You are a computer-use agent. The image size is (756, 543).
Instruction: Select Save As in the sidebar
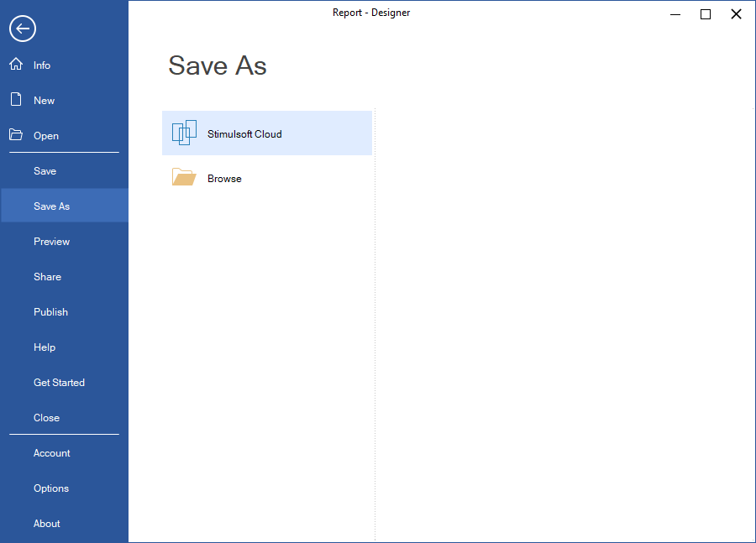click(51, 206)
